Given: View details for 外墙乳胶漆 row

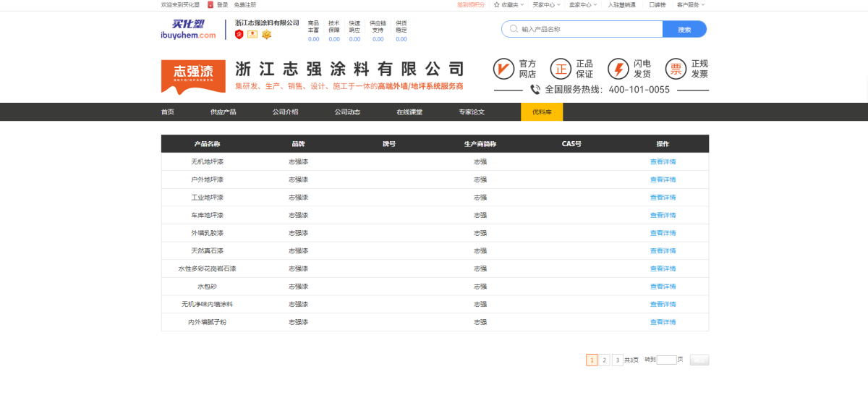Looking at the screenshot, I should (x=663, y=233).
